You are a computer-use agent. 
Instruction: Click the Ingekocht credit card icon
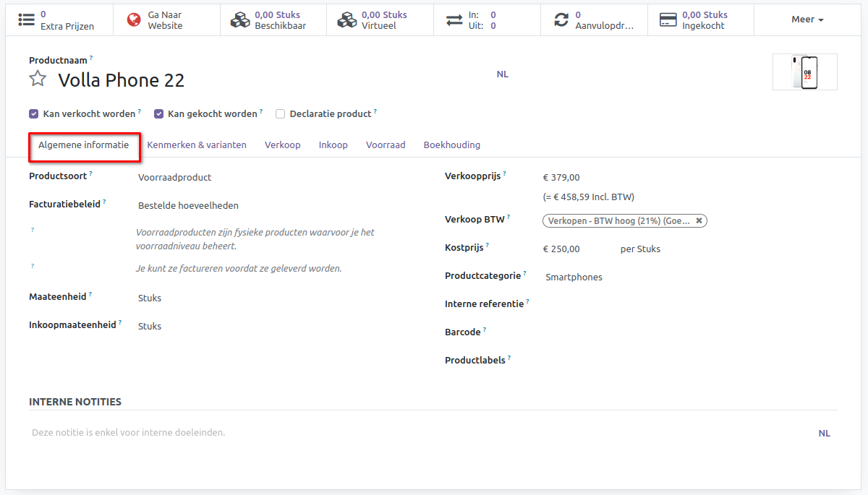[668, 20]
